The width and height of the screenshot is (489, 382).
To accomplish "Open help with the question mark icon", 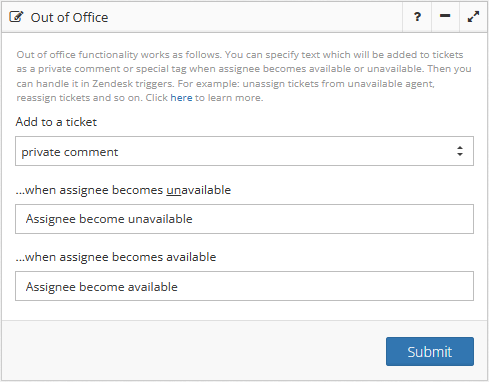I will tap(417, 17).
